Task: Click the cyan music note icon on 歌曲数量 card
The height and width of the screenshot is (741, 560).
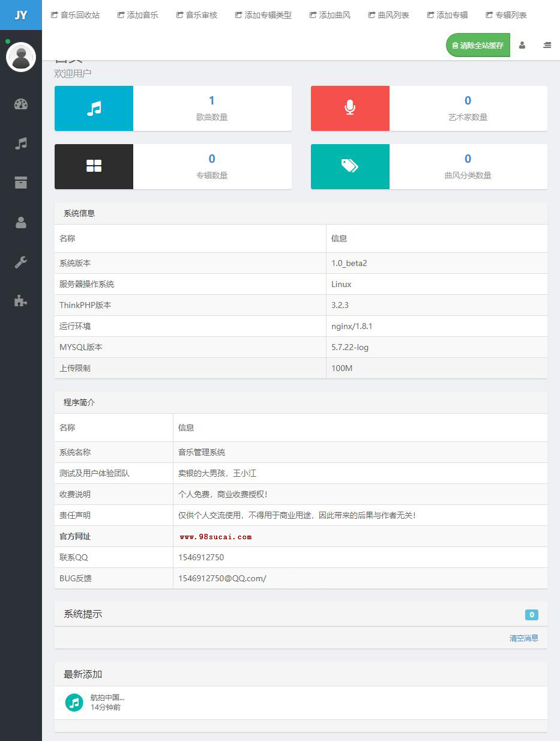Action: 94,108
